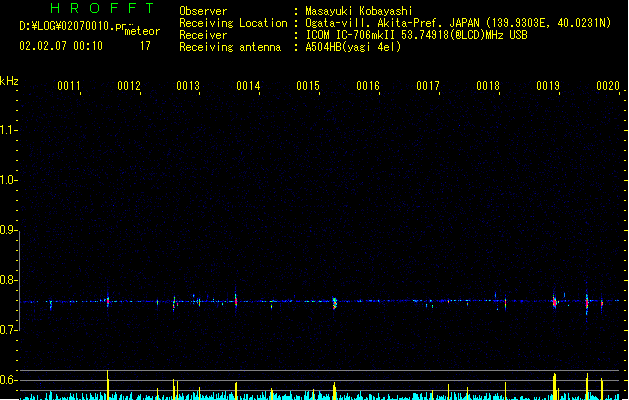629x400 pixels.
Task: Click the 0.6 kHz axis tick label
Action: pos(7,380)
